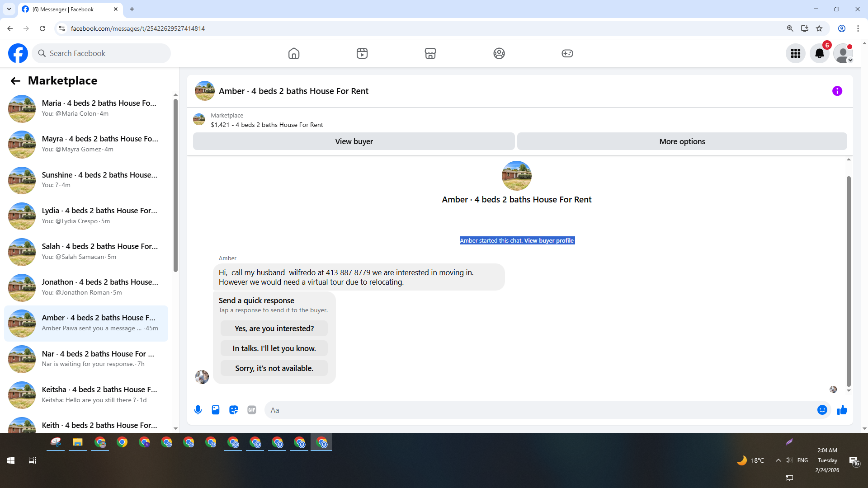Open the GIF picker icon
Viewport: 868px width, 488px height.
coord(252,410)
